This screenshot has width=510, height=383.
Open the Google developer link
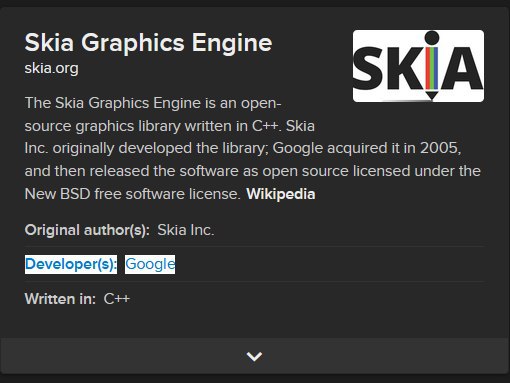pos(150,264)
